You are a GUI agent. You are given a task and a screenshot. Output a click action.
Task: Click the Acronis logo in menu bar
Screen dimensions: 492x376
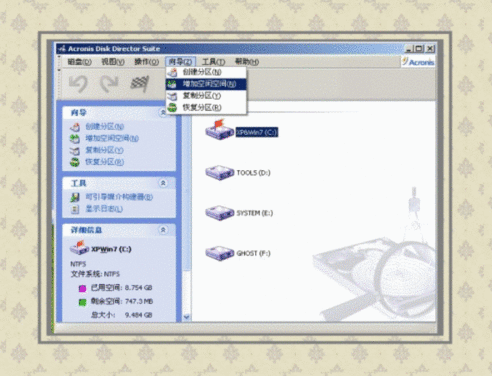[x=418, y=62]
